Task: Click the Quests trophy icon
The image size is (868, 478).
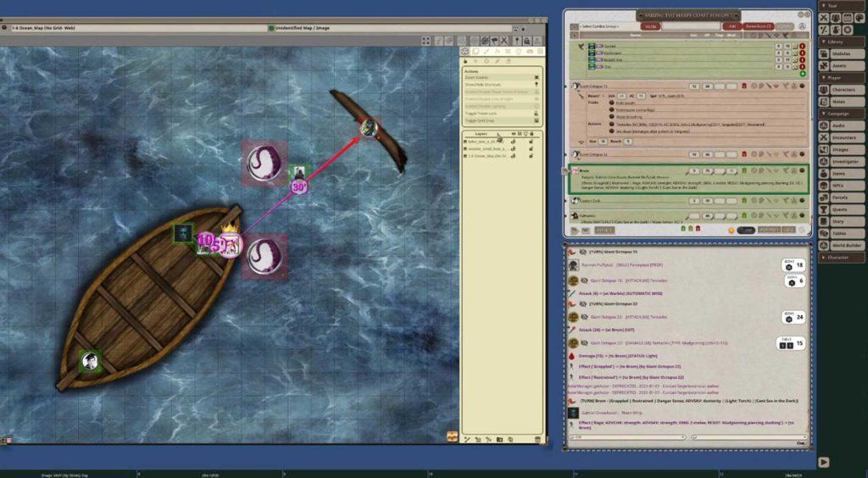Action: [x=824, y=209]
